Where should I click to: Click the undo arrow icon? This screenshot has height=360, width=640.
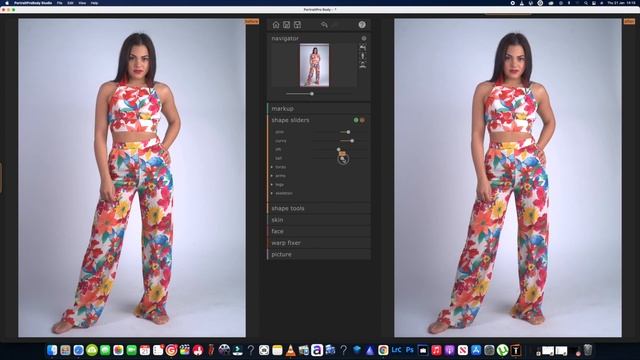coord(324,25)
